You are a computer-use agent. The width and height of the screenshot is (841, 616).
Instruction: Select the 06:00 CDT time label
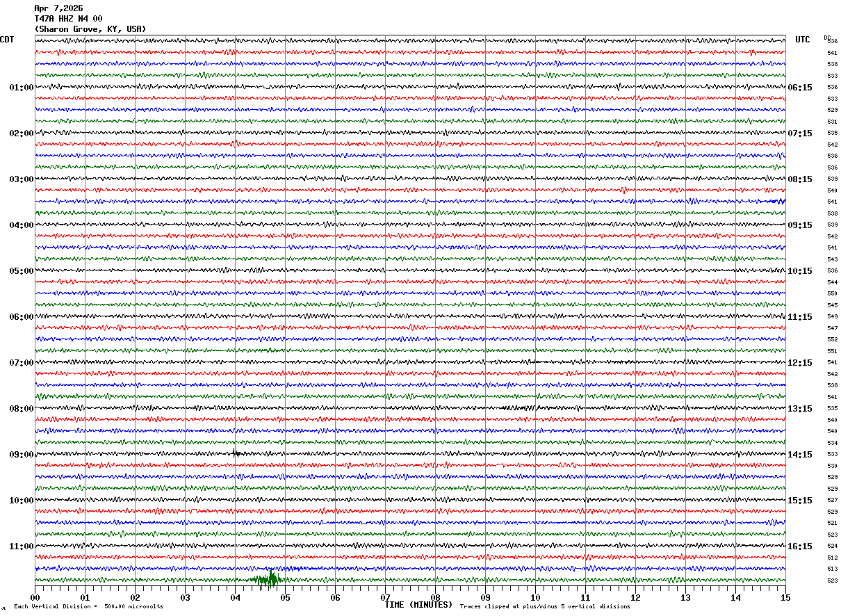click(x=22, y=317)
